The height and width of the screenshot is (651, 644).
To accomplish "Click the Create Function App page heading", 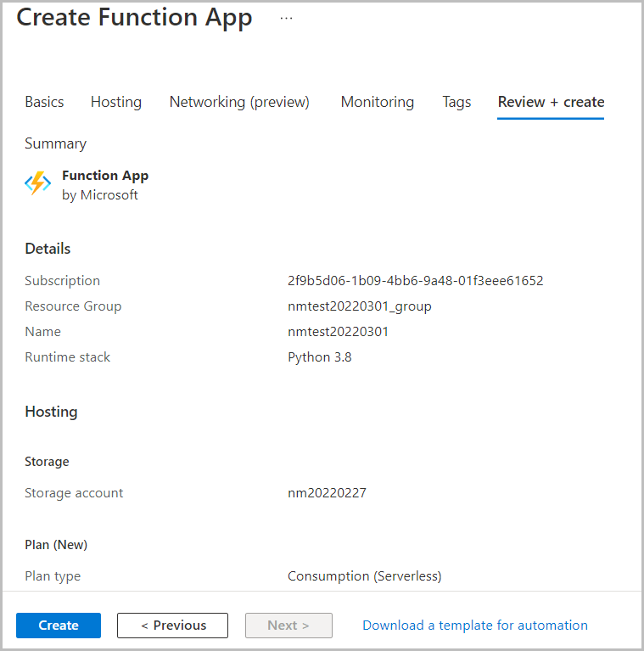I will (134, 18).
